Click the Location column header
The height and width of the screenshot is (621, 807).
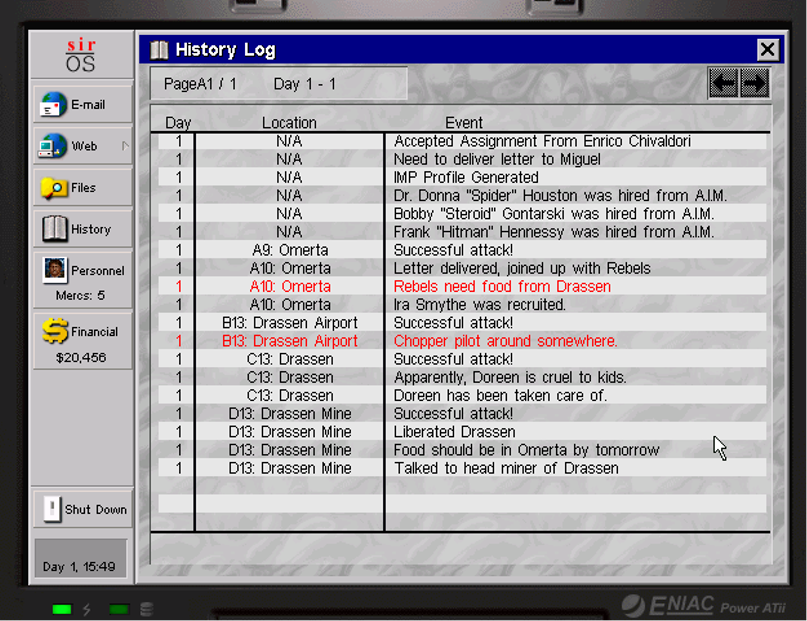click(289, 123)
